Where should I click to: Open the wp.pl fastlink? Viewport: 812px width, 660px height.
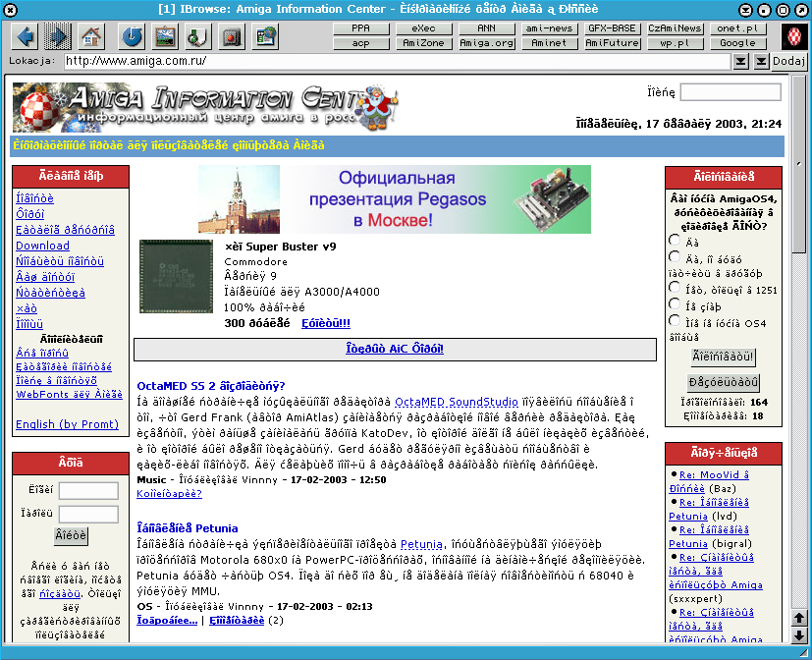[675, 43]
